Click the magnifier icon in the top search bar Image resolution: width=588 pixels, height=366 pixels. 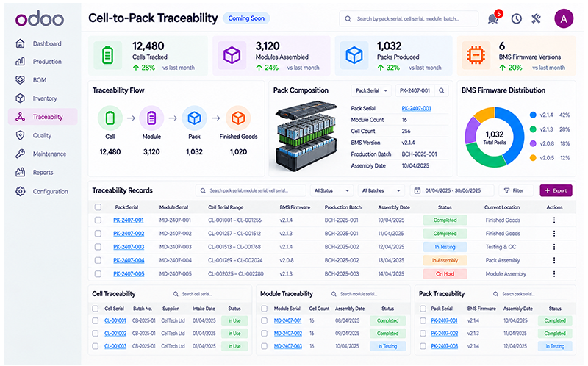coord(348,18)
